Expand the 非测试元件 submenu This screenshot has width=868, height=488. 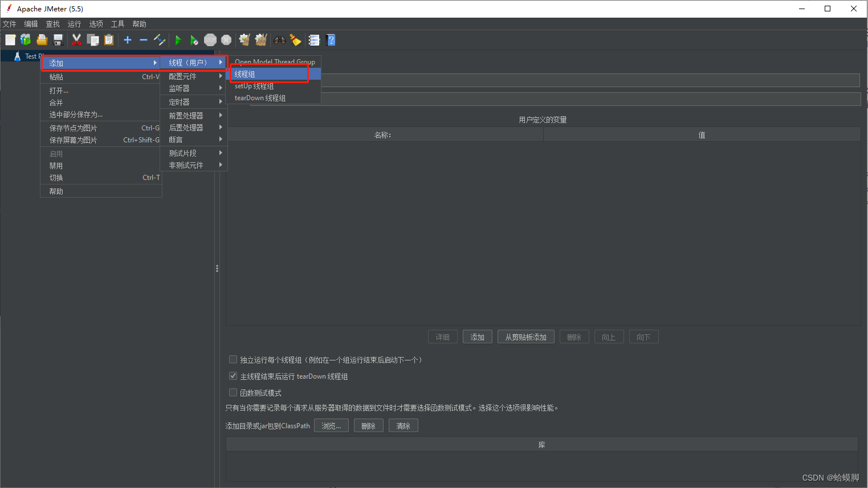(x=194, y=165)
